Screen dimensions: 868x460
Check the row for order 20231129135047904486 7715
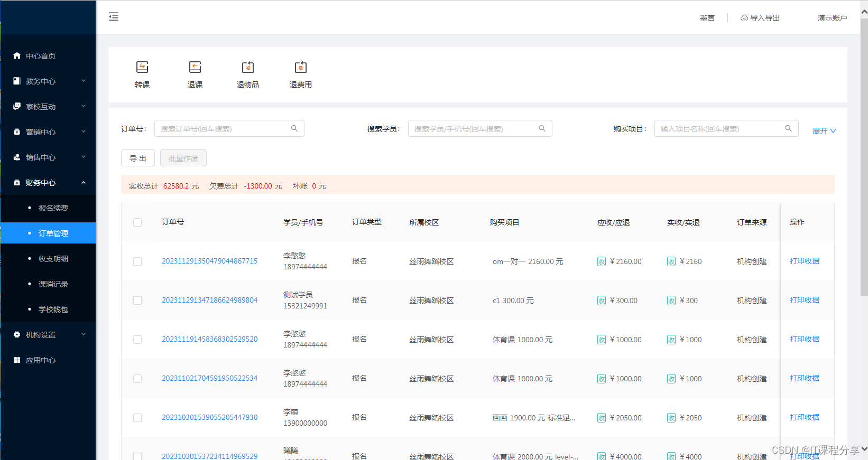click(137, 261)
